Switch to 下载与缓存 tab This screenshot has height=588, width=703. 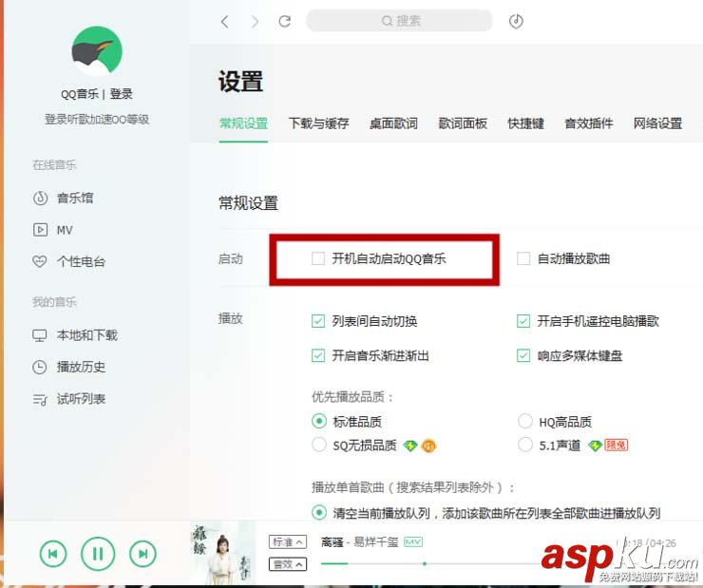click(x=319, y=123)
